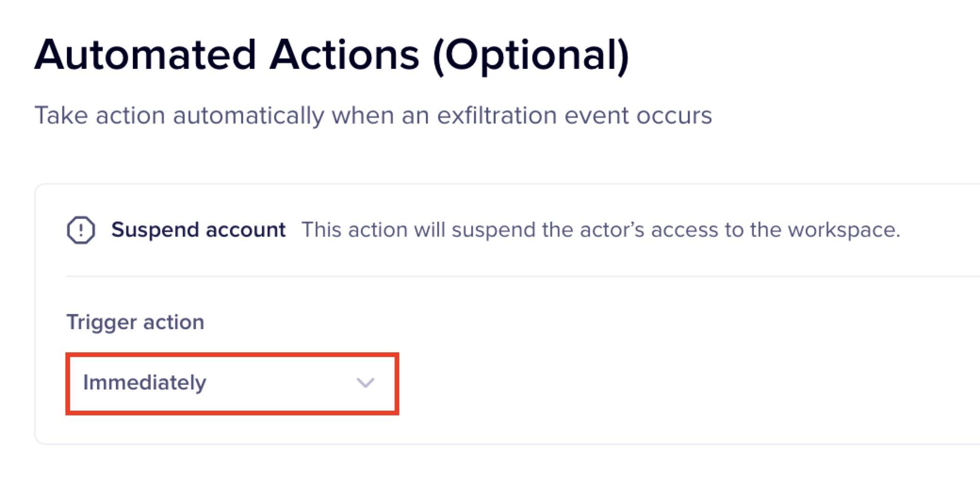The image size is (980, 481).
Task: Click the word "automatically" in the subtitle
Action: click(248, 116)
